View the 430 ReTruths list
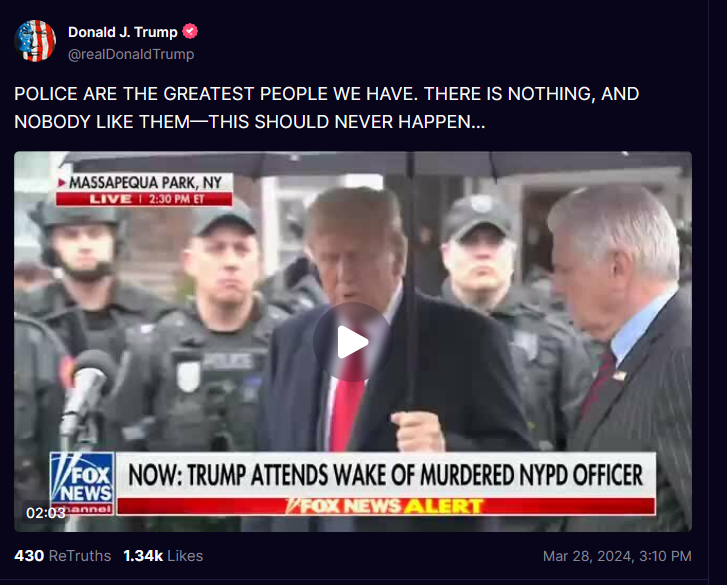 pyautogui.click(x=63, y=556)
